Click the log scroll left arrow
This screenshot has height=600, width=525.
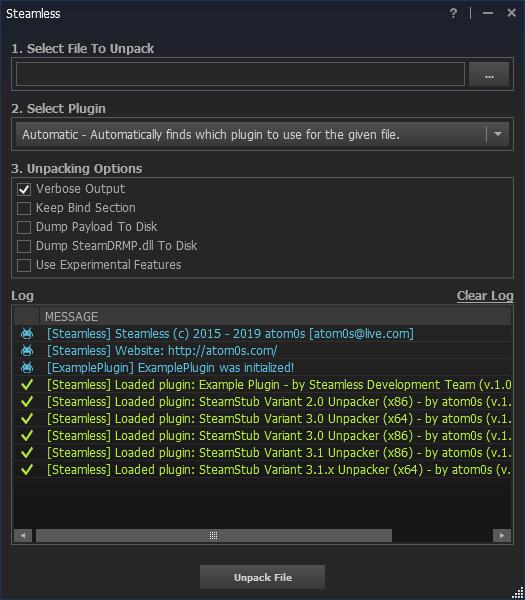[23, 535]
